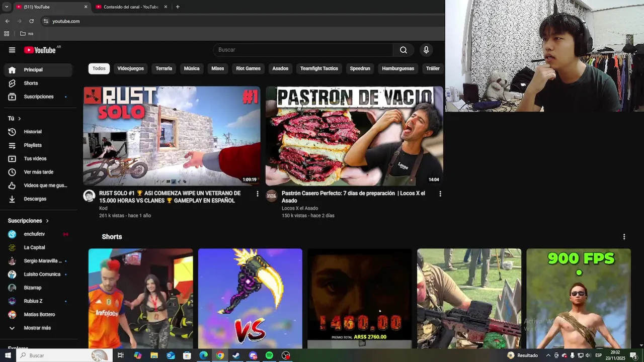Filter by Música chip
Viewport: 644px width, 362px height.
pyautogui.click(x=192, y=68)
